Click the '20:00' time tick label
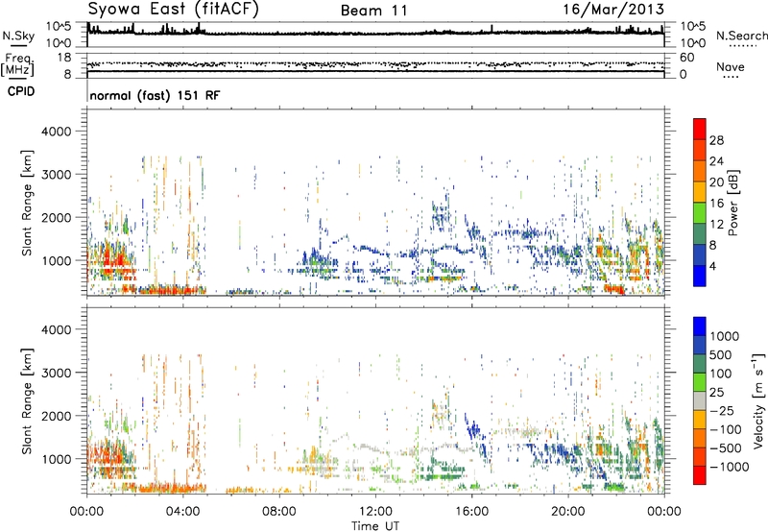 tap(568, 512)
